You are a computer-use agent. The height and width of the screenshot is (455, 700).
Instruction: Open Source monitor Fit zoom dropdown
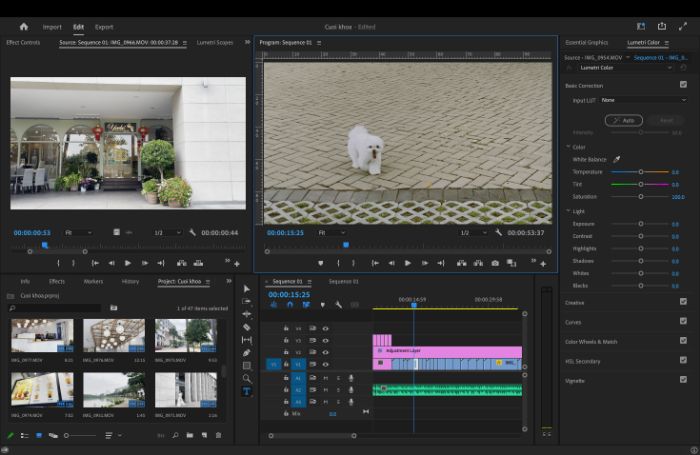point(78,233)
